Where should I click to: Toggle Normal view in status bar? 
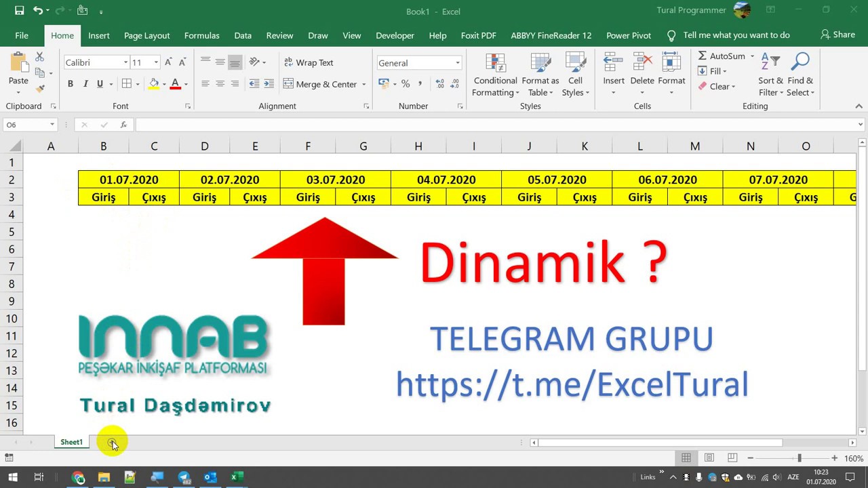[x=686, y=458]
